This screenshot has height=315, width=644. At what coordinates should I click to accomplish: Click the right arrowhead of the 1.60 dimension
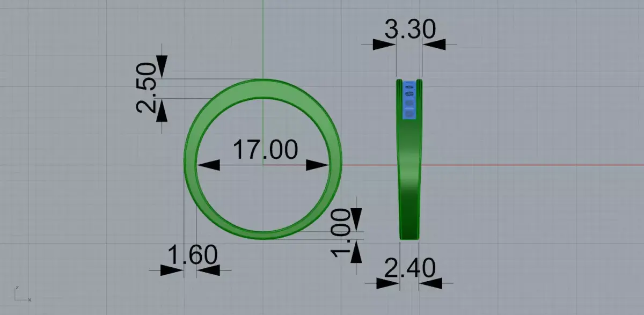pyautogui.click(x=209, y=270)
